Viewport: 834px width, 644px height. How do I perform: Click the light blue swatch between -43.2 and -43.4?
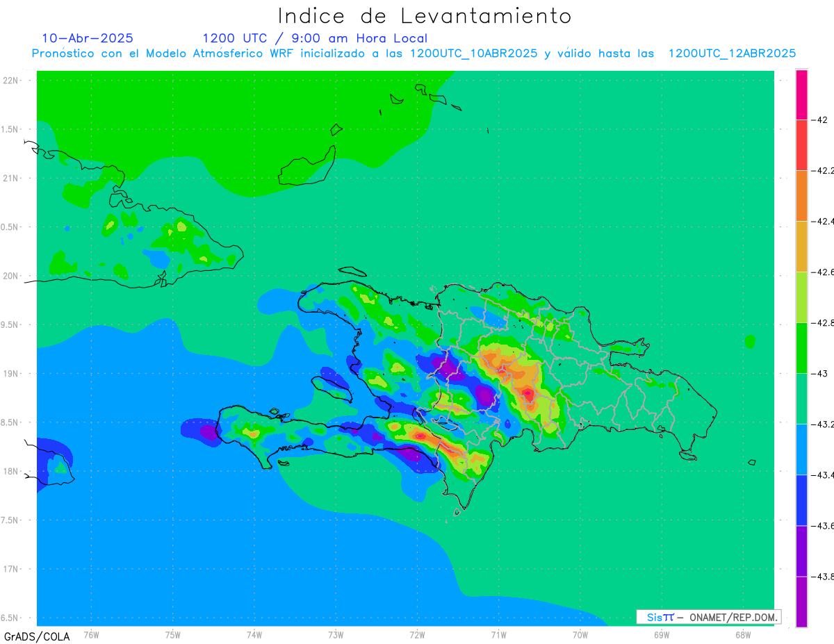[801, 449]
